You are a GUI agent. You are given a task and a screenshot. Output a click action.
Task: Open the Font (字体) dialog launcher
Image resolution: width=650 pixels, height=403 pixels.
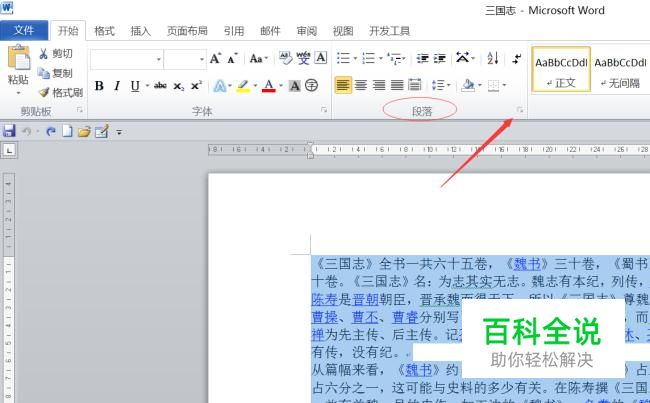324,110
